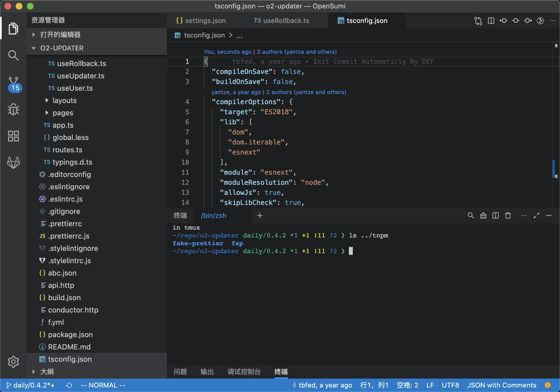Screen dimensions: 560x392
Task: Switch to the useRollback.ts editor tab
Action: (286, 21)
